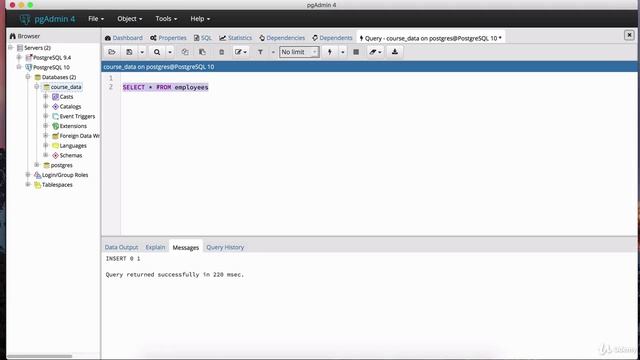Save the query with floppy icon
The width and height of the screenshot is (640, 360).
129,52
